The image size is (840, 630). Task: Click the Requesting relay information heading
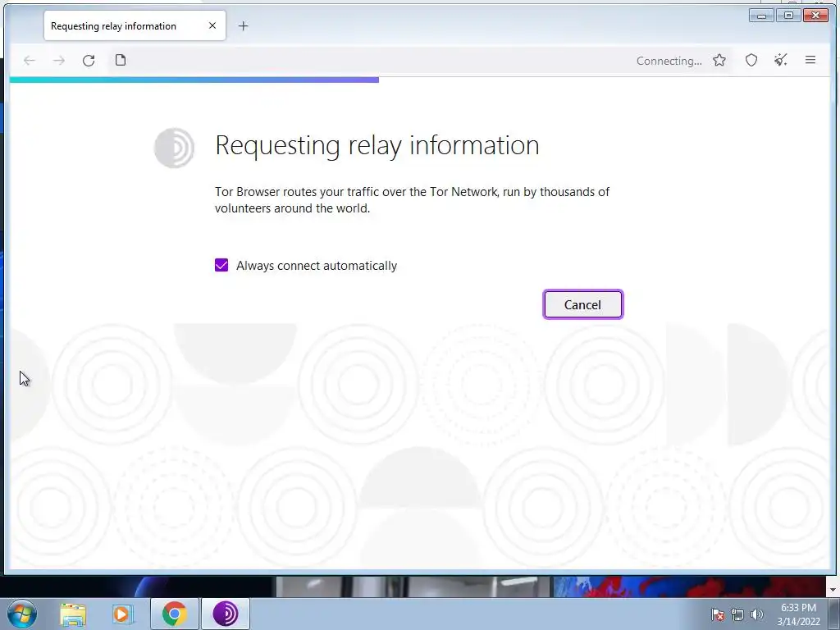click(377, 145)
